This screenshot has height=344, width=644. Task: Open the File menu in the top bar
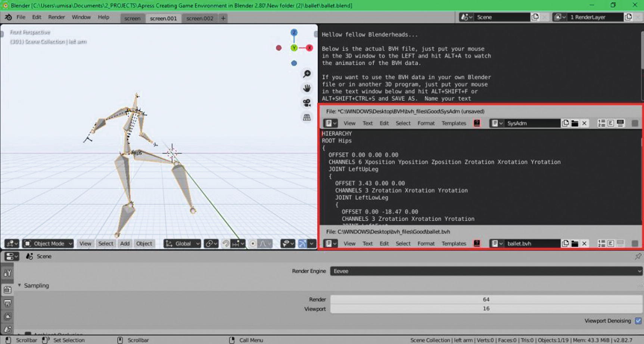coord(21,17)
